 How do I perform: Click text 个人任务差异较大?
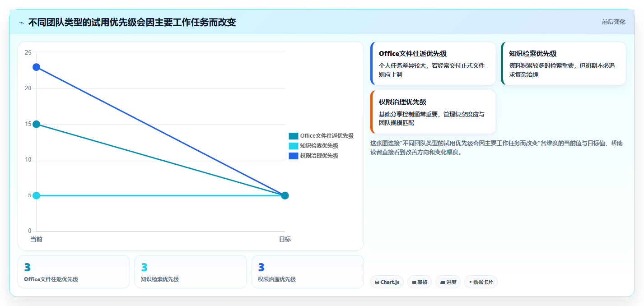[x=402, y=65]
